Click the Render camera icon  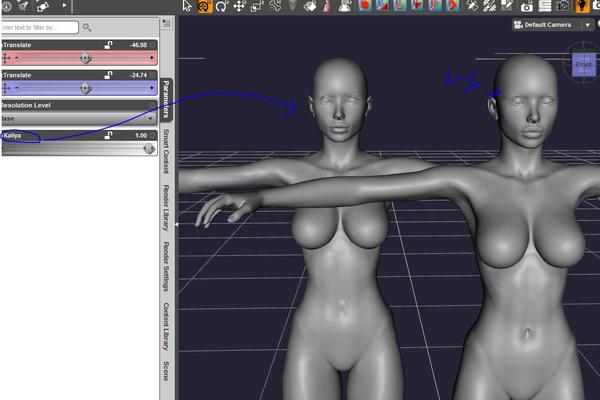[x=527, y=6]
